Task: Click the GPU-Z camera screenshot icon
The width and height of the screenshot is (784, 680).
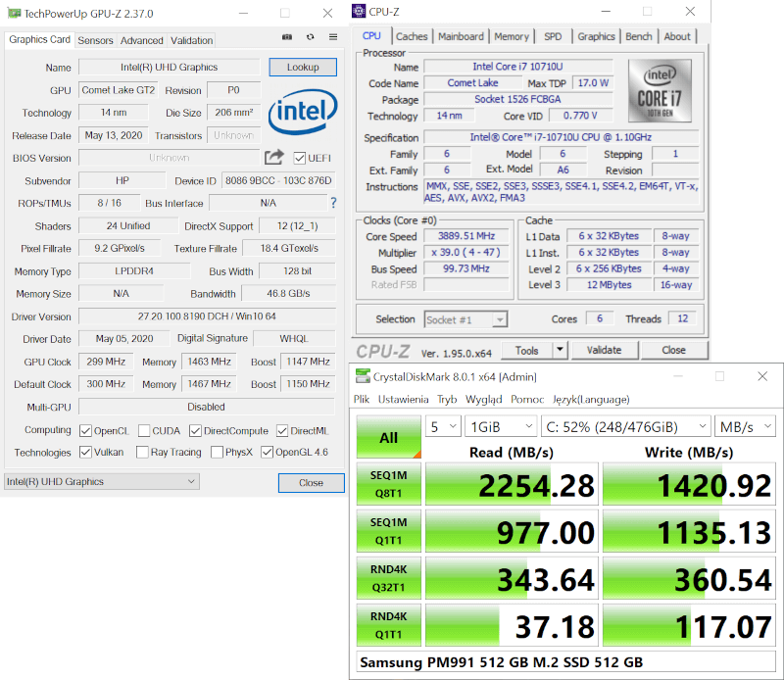Action: pos(287,37)
